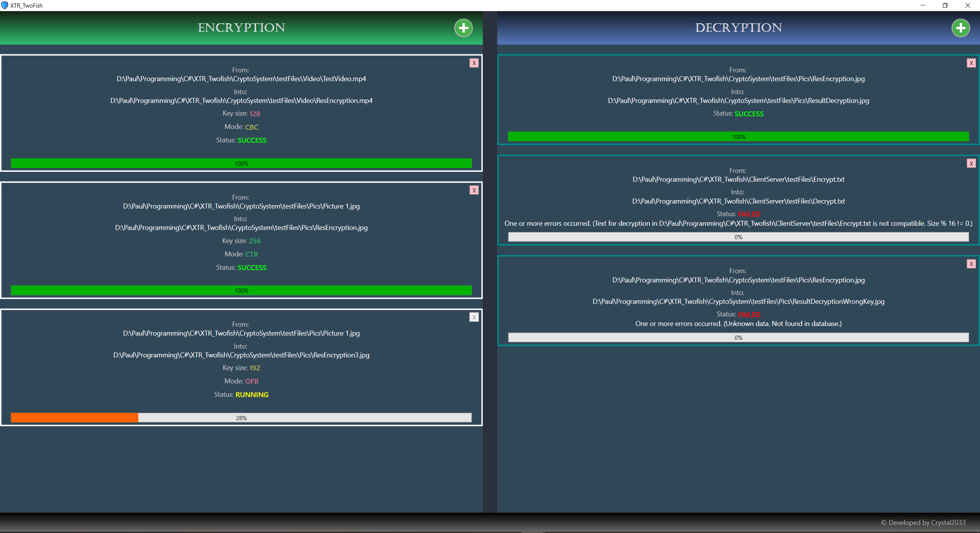Select the DECRYPTION panel header
This screenshot has height=533, width=980.
click(x=738, y=28)
